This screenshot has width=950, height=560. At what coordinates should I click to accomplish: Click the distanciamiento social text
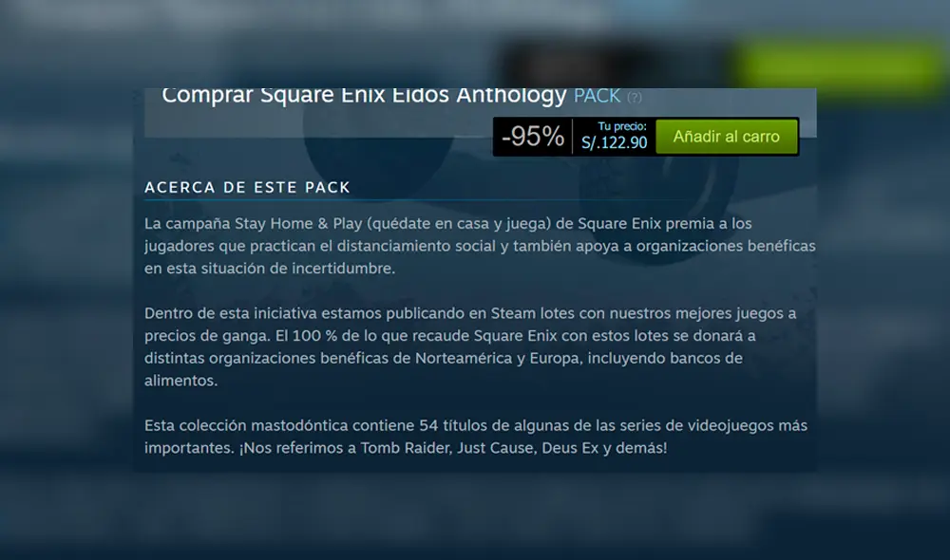[x=416, y=246]
